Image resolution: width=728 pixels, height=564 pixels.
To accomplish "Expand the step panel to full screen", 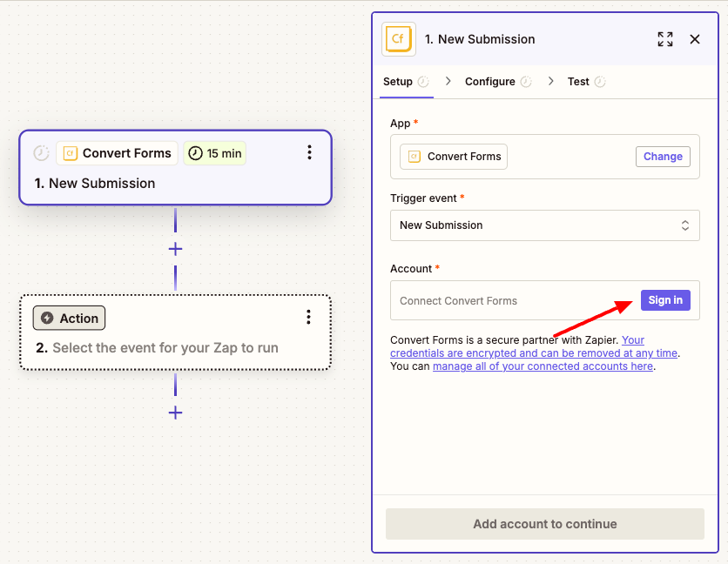I will [x=664, y=39].
